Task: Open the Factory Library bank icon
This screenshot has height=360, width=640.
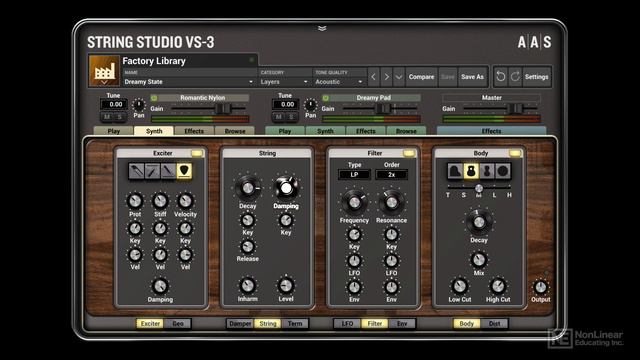Action: pos(104,71)
